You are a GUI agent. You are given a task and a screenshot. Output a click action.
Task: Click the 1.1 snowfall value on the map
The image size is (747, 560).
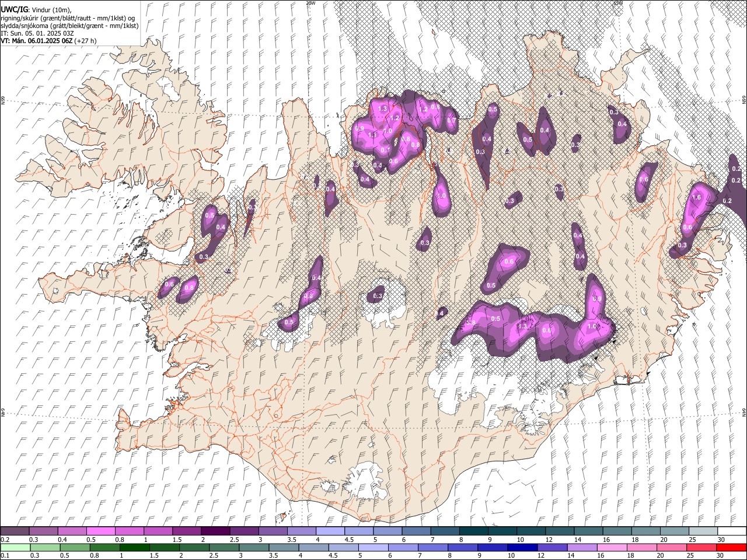(372, 135)
